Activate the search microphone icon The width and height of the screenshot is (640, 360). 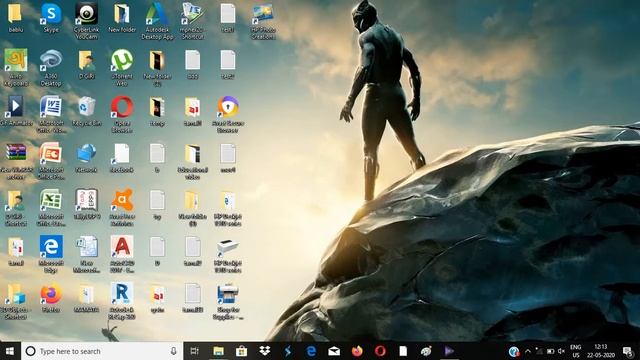(173, 351)
